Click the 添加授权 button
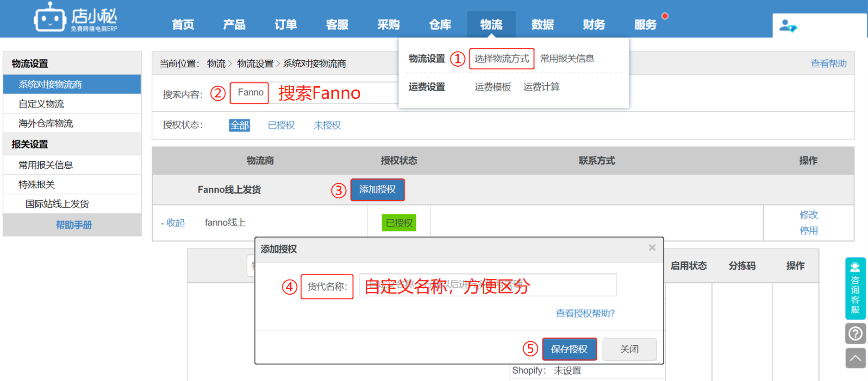This screenshot has width=868, height=381. 377,190
